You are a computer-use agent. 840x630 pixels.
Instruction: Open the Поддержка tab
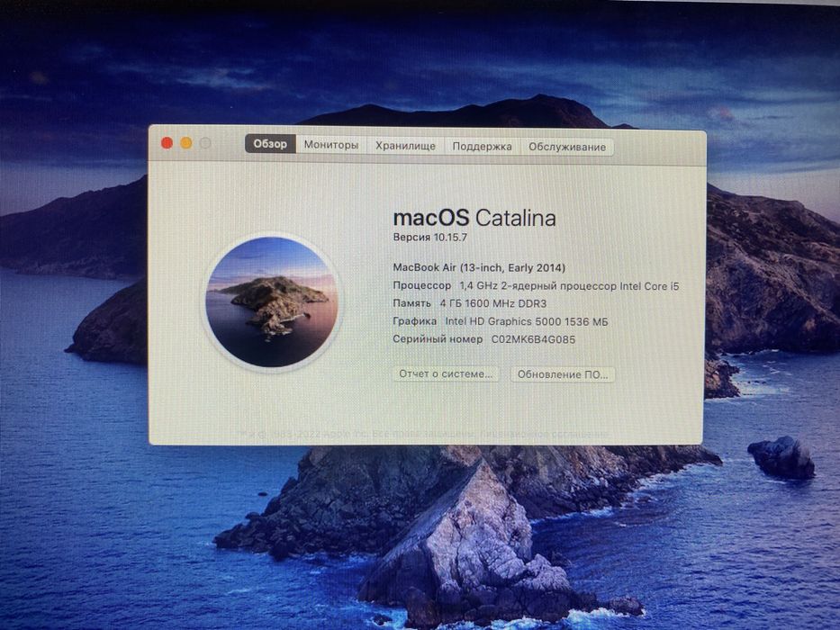482,146
